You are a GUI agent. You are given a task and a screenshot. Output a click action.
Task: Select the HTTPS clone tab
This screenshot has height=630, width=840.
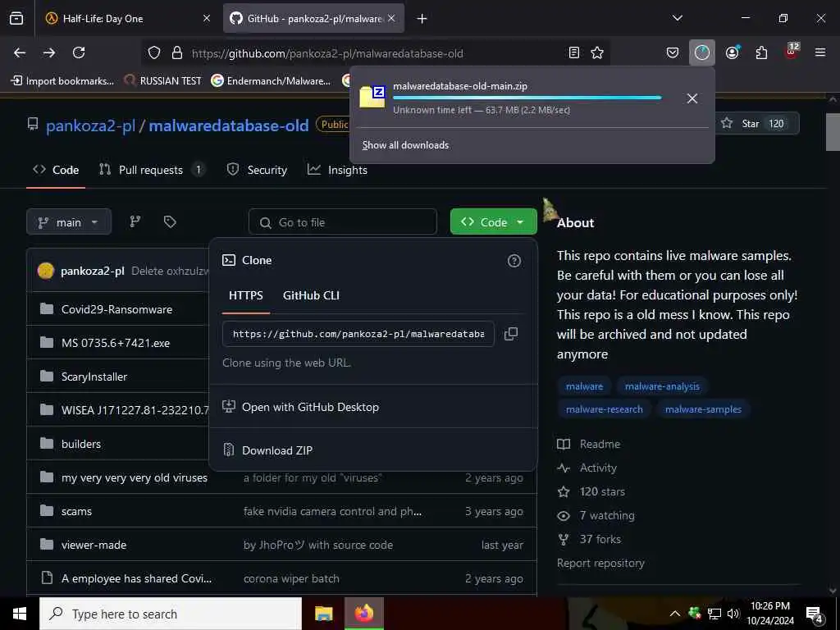coord(246,295)
